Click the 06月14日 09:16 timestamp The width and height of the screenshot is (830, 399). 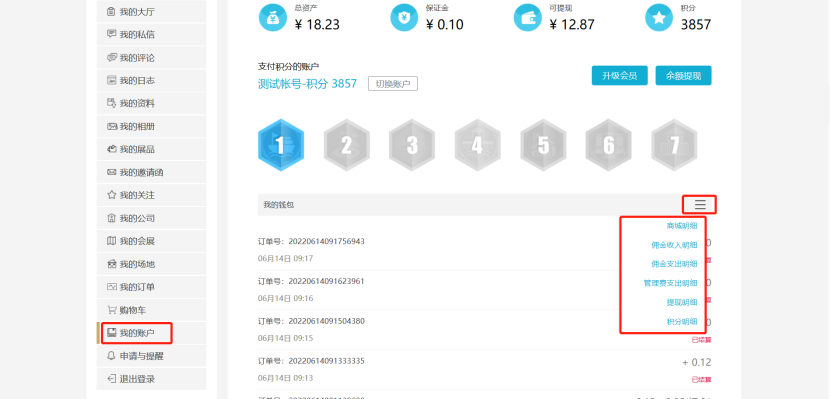point(285,298)
